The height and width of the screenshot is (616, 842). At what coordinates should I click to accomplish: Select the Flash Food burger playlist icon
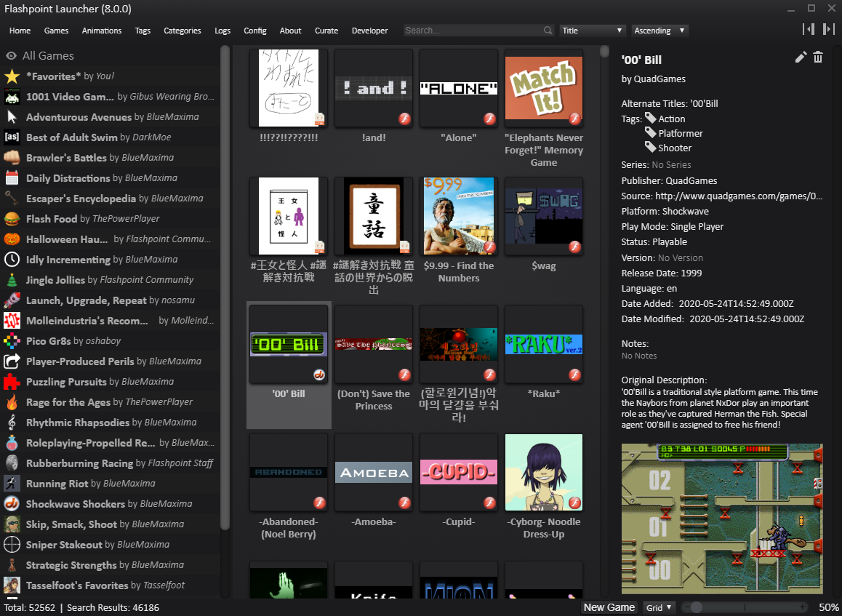click(12, 219)
